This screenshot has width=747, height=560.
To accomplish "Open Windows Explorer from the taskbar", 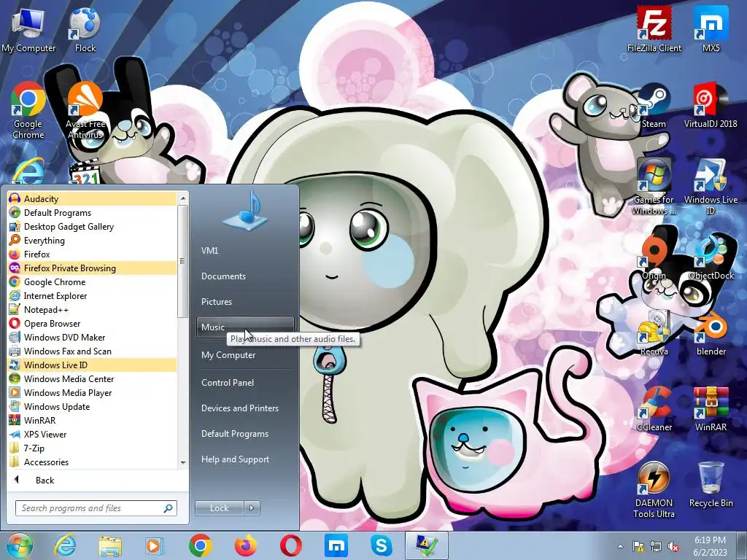I will 110,545.
